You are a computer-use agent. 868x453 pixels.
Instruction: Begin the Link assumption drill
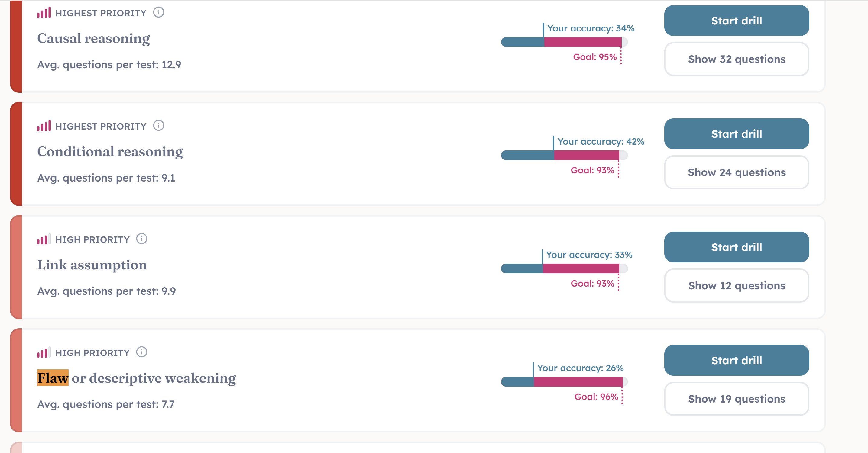(737, 247)
